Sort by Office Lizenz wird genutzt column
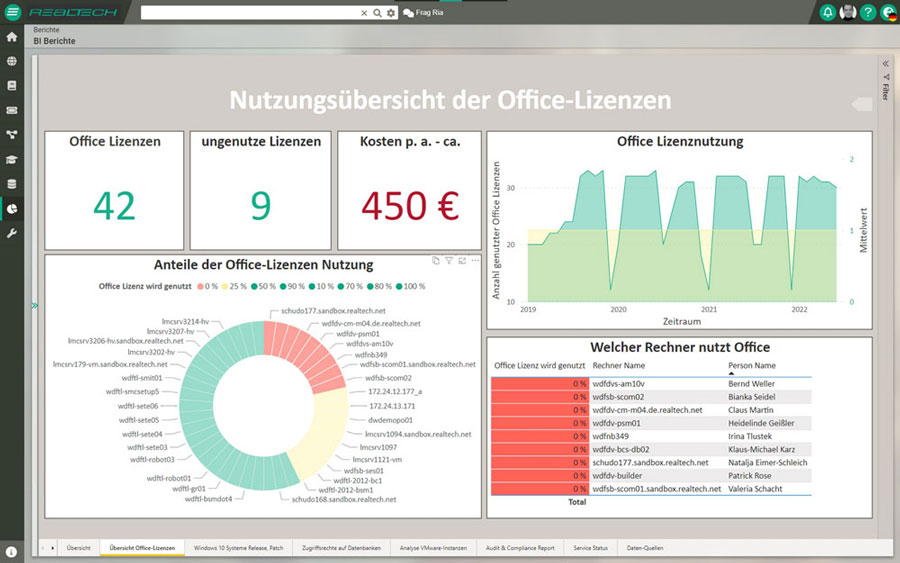 point(540,366)
